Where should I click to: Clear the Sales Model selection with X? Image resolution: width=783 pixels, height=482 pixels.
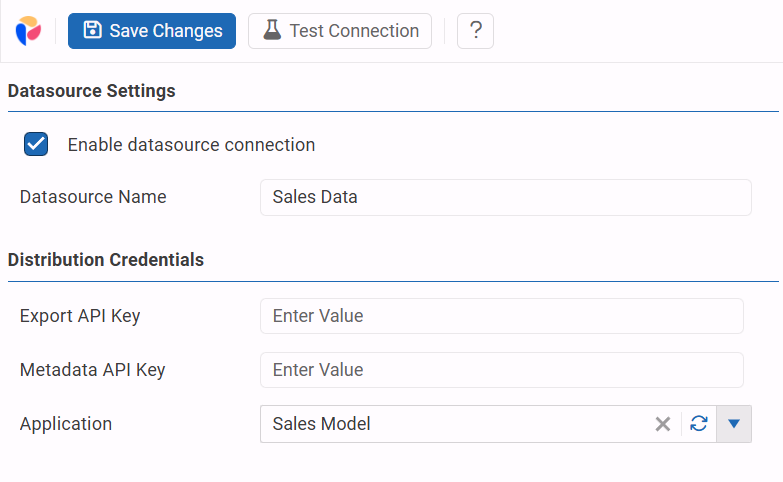coord(662,424)
